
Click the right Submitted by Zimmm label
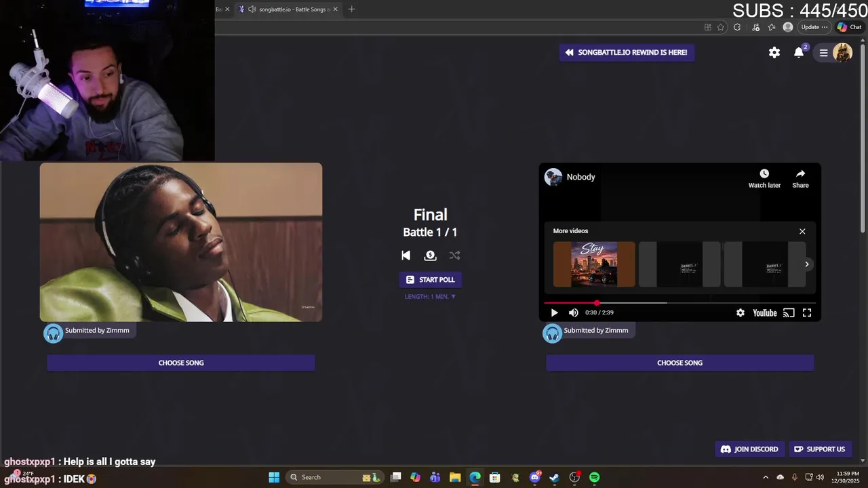point(596,331)
